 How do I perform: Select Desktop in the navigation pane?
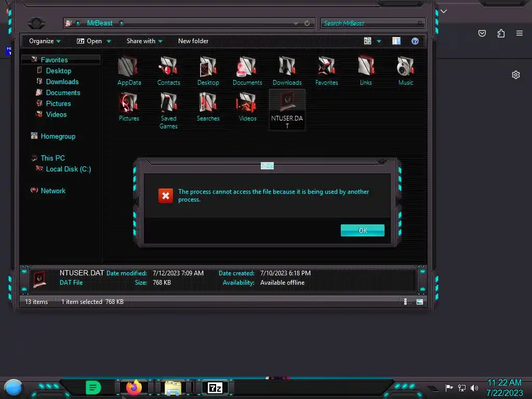[59, 71]
